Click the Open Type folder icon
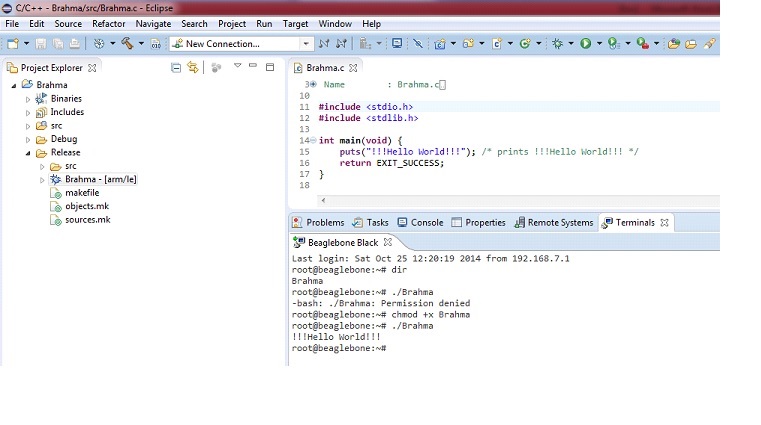 click(x=674, y=44)
